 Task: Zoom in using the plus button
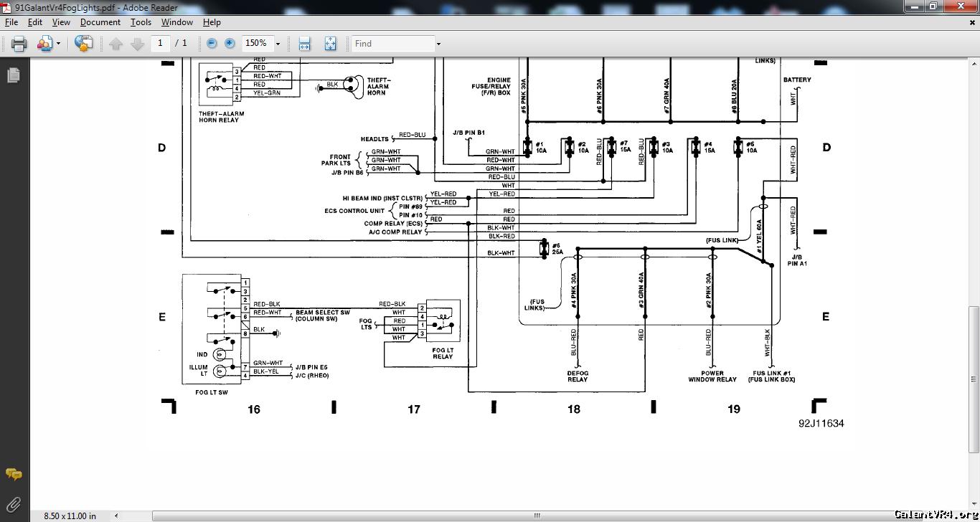coord(230,44)
